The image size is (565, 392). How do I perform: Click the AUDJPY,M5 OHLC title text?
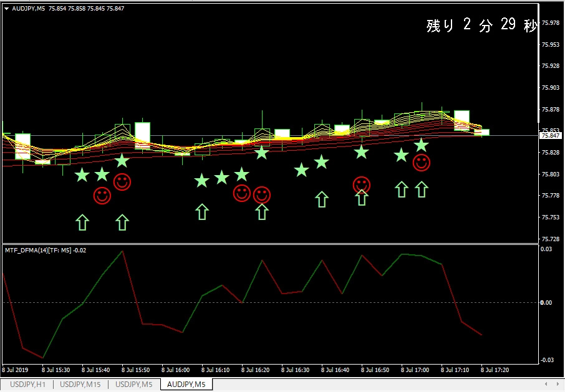(x=68, y=8)
